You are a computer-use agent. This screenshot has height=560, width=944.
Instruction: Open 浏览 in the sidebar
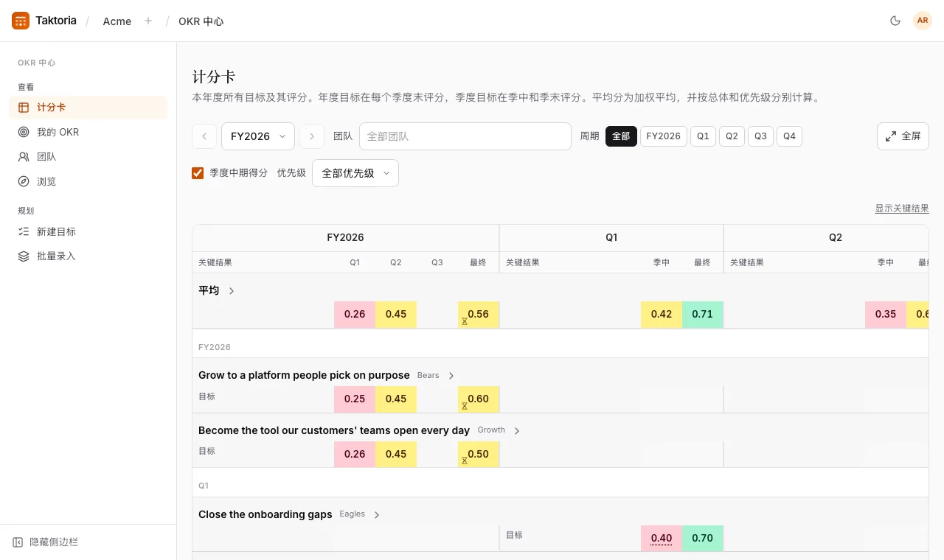point(88,181)
